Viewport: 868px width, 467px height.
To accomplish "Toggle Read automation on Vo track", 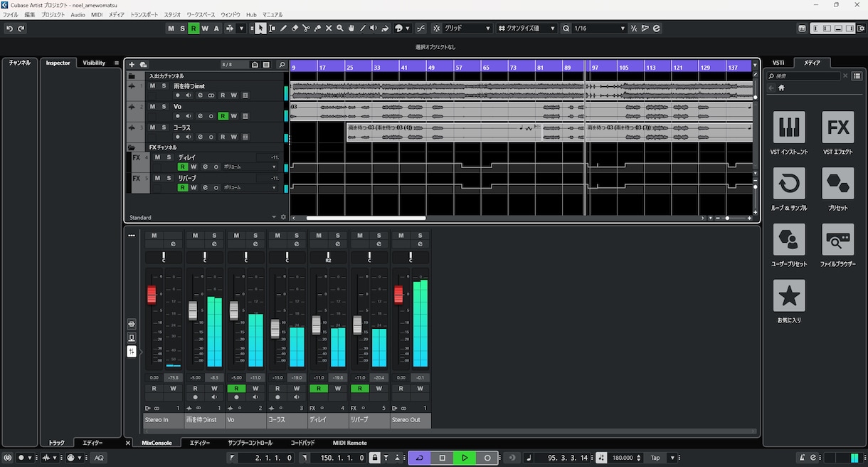I will [223, 116].
